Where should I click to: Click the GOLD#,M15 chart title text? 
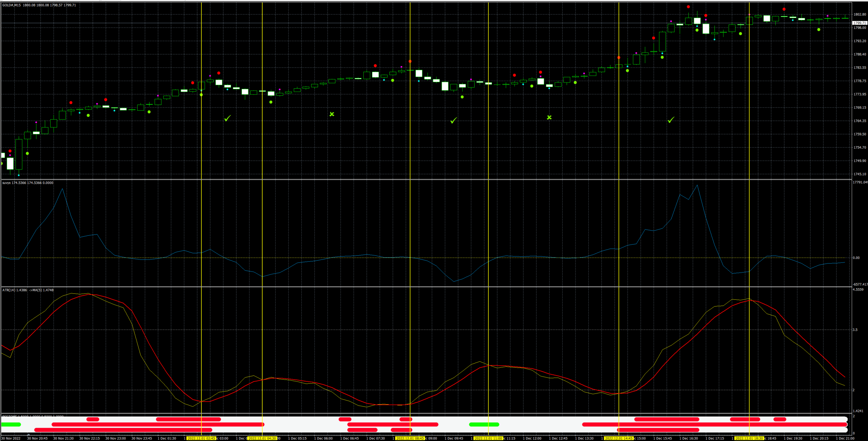coord(11,5)
